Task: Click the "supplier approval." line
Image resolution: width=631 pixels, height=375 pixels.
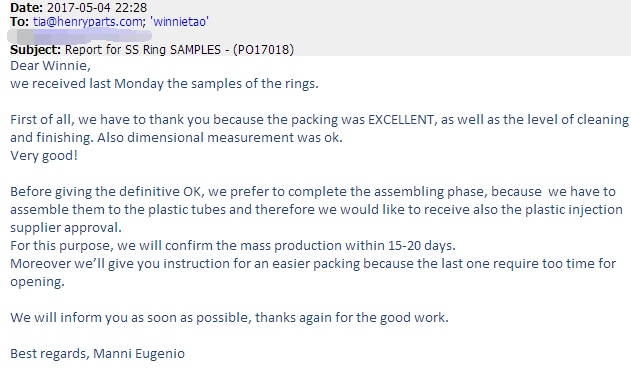Action: tap(66, 228)
